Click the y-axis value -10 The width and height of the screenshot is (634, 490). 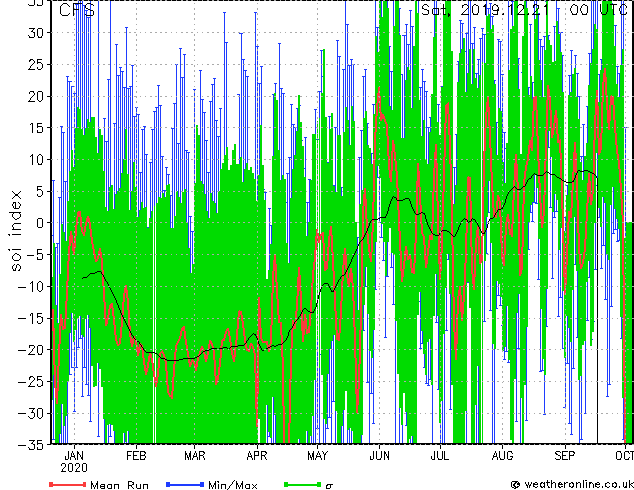click(32, 286)
